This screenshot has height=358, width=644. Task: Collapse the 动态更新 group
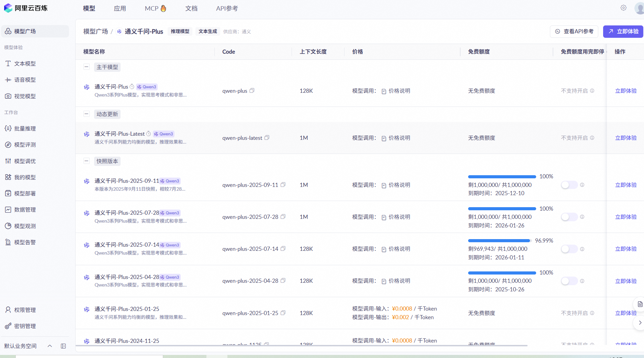click(87, 114)
